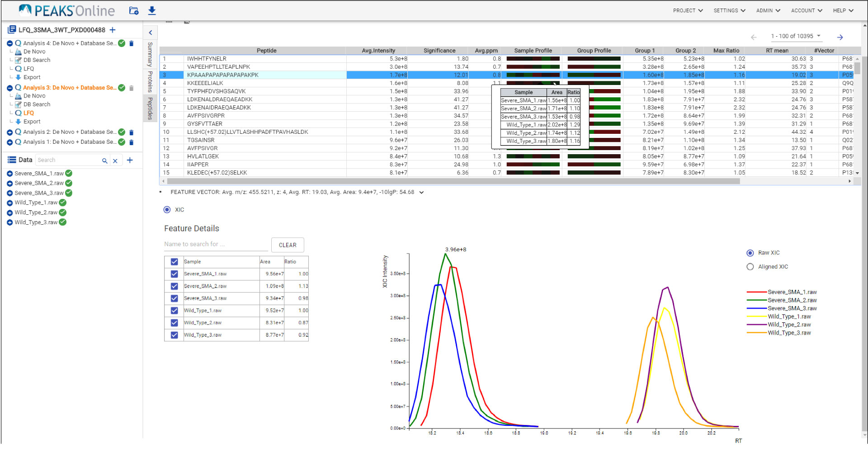Collapse Analysis 4 tree node
Image resolution: width=868 pixels, height=472 pixels.
pyautogui.click(x=9, y=43)
